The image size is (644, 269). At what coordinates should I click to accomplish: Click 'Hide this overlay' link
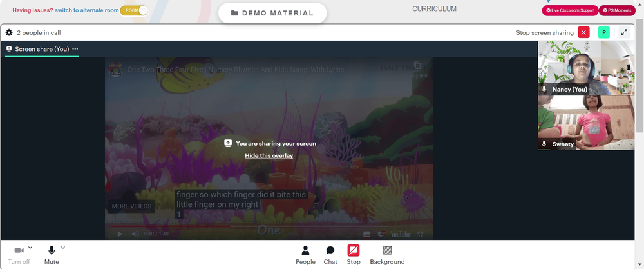[x=269, y=155]
